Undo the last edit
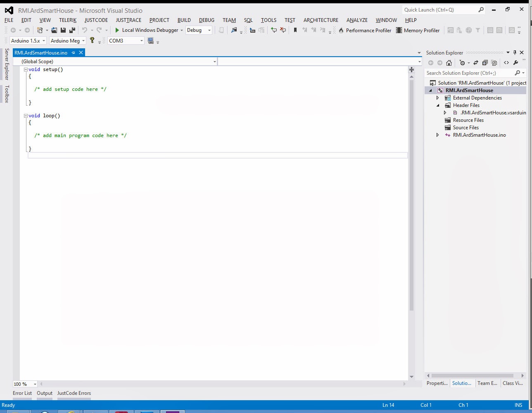Screen dimensions: 532x413 [x=85, y=30]
